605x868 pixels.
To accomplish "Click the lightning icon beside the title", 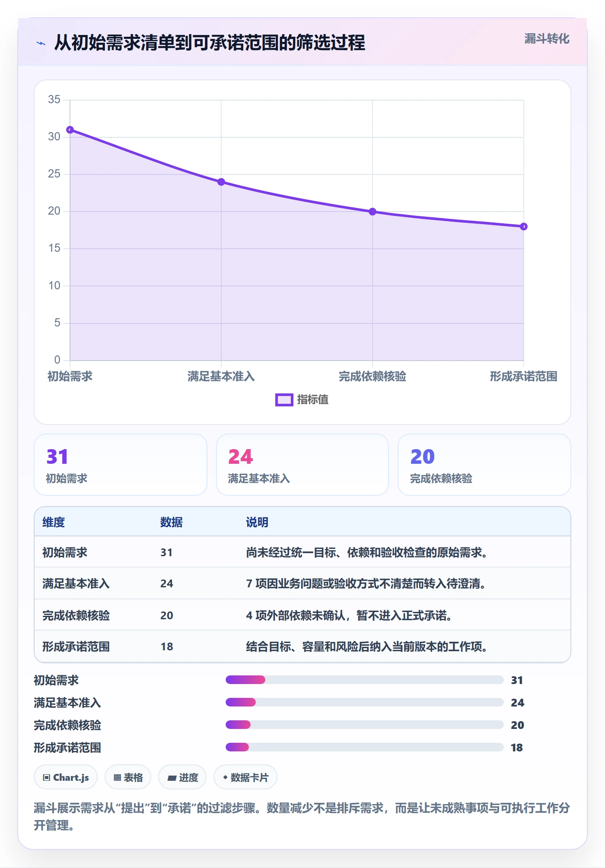I will [41, 43].
